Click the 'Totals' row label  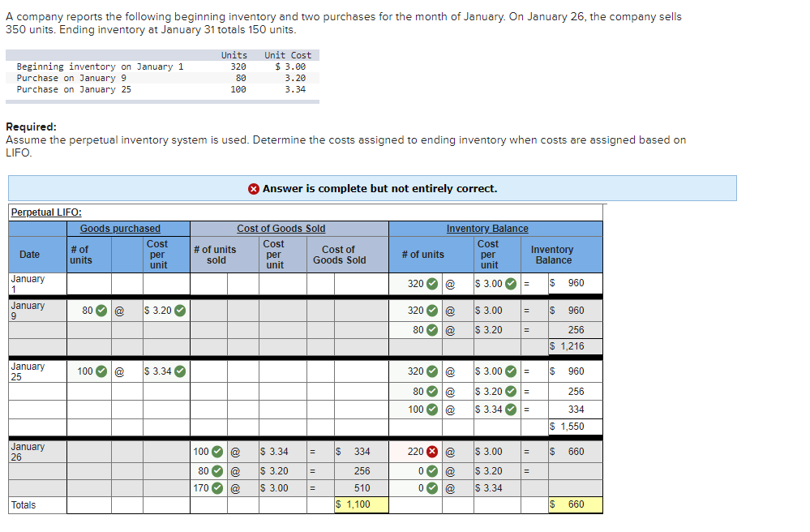[24, 505]
